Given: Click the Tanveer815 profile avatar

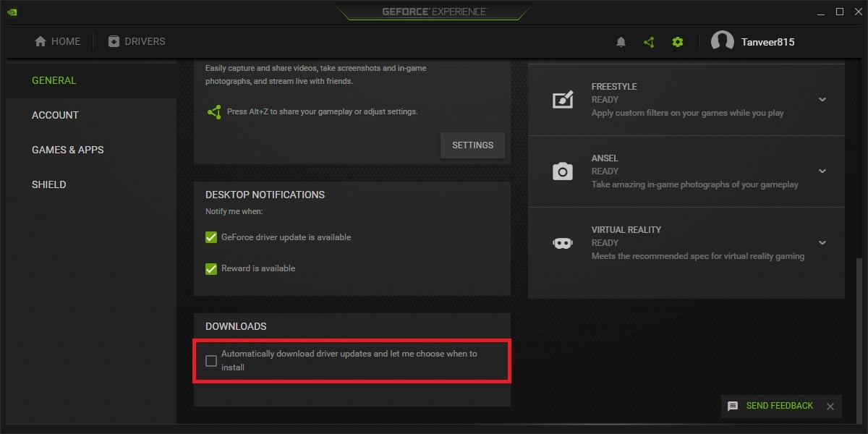Looking at the screenshot, I should point(721,41).
